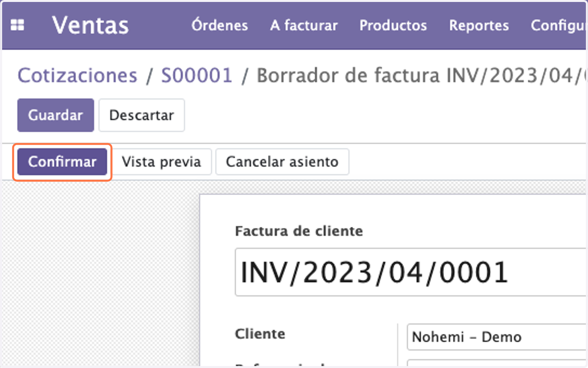Click the Borrador de factura breadcrumb text
588x368 pixels.
point(422,75)
